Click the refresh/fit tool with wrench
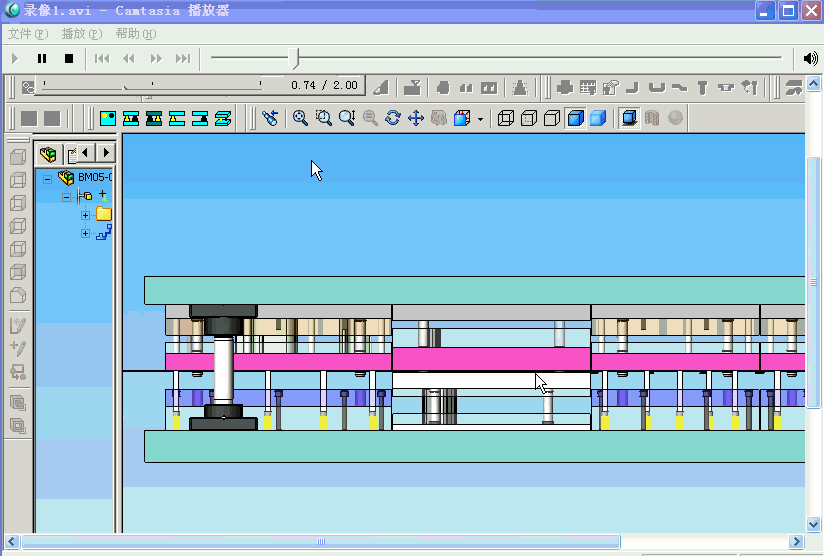 click(439, 118)
